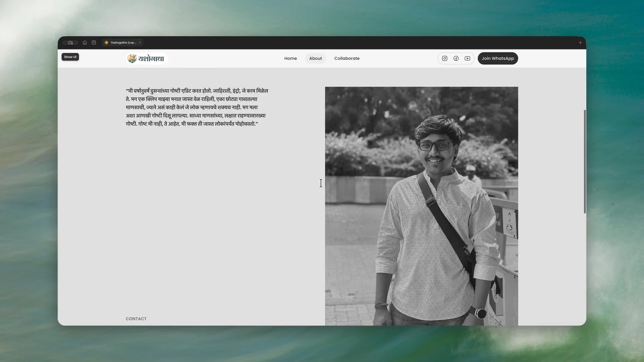Image resolution: width=644 pixels, height=362 pixels.
Task: Click the Marathi quote paragraph
Action: click(x=197, y=107)
